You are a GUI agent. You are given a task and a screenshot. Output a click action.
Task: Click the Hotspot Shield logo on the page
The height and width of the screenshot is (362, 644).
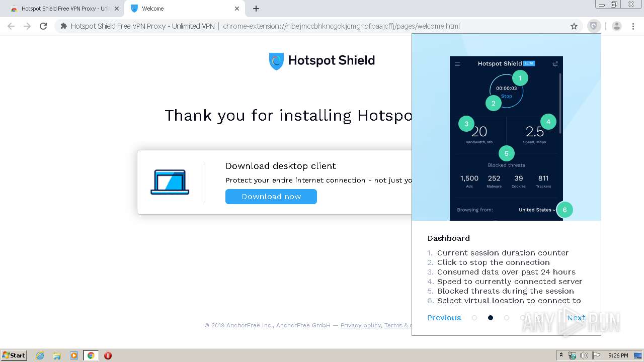pos(322,61)
